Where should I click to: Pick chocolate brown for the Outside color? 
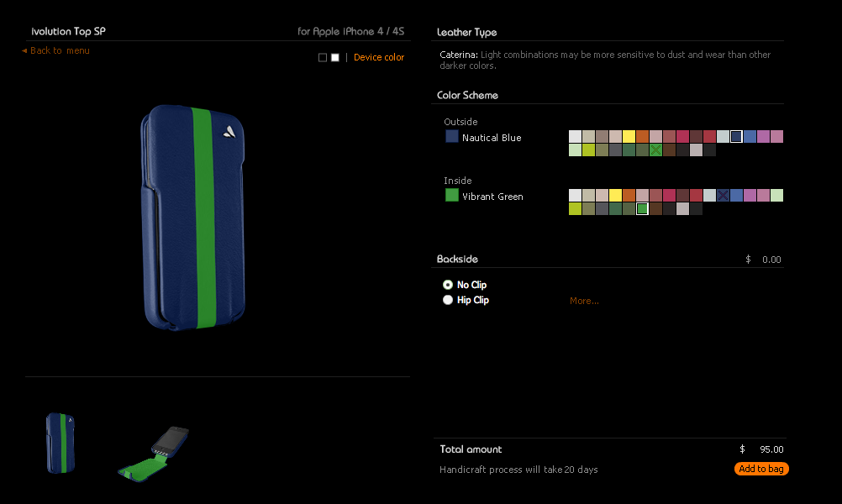[669, 150]
